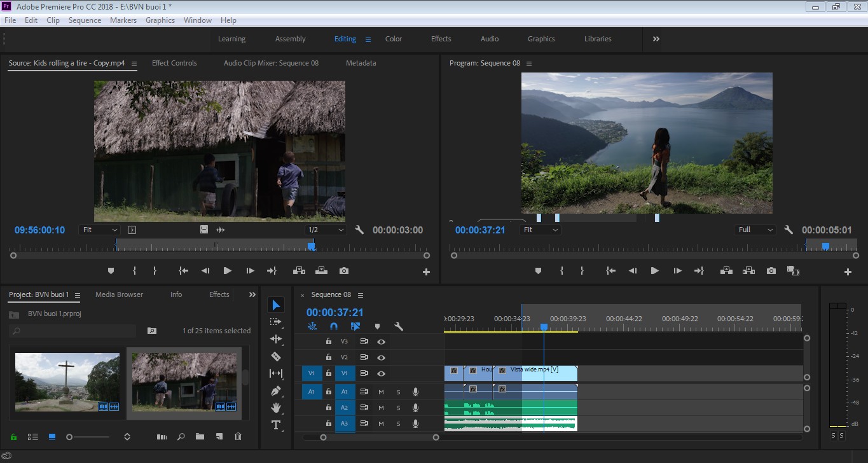Toggle V1 track output eye
The height and width of the screenshot is (463, 868).
381,374
